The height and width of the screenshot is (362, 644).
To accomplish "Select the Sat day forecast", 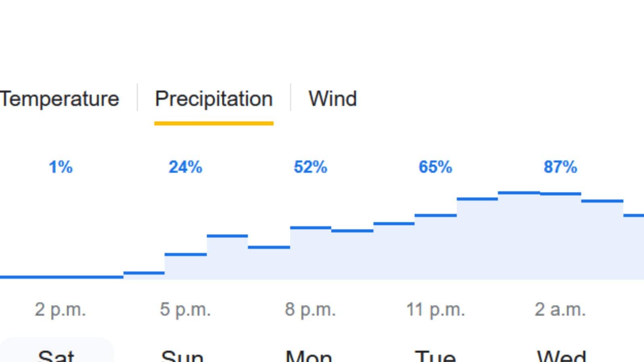I will (56, 355).
